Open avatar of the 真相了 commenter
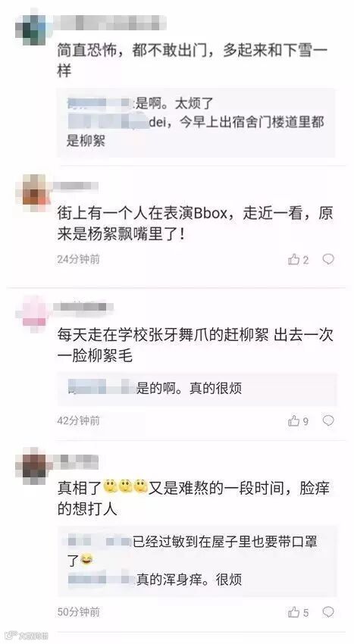This screenshot has width=354, height=644. point(33,465)
